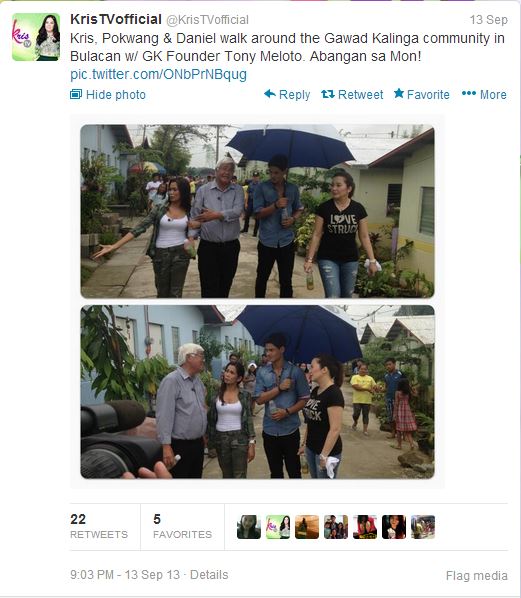This screenshot has width=521, height=598.
Task: Click the second retweeter avatar with Kris TV logo
Action: click(278, 527)
